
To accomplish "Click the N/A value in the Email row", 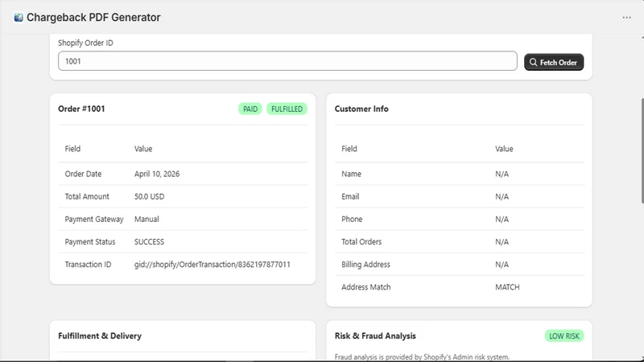I will 502,196.
